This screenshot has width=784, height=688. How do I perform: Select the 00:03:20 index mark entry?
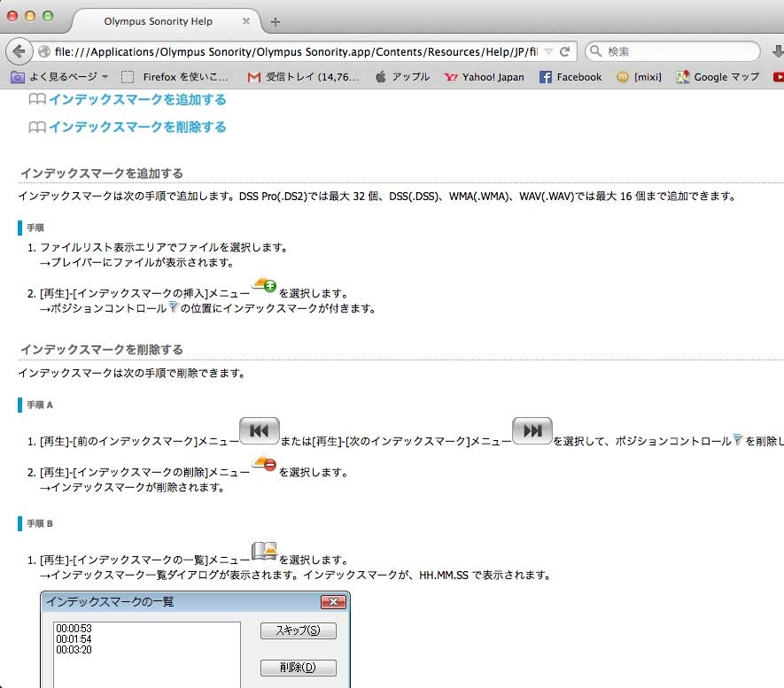(x=74, y=650)
